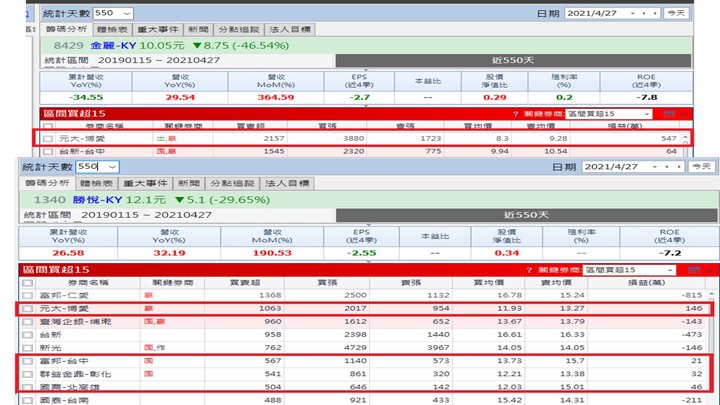The width and height of the screenshot is (720, 405).
Task: Click the 勝悅-KY stock name link
Action: (x=97, y=200)
